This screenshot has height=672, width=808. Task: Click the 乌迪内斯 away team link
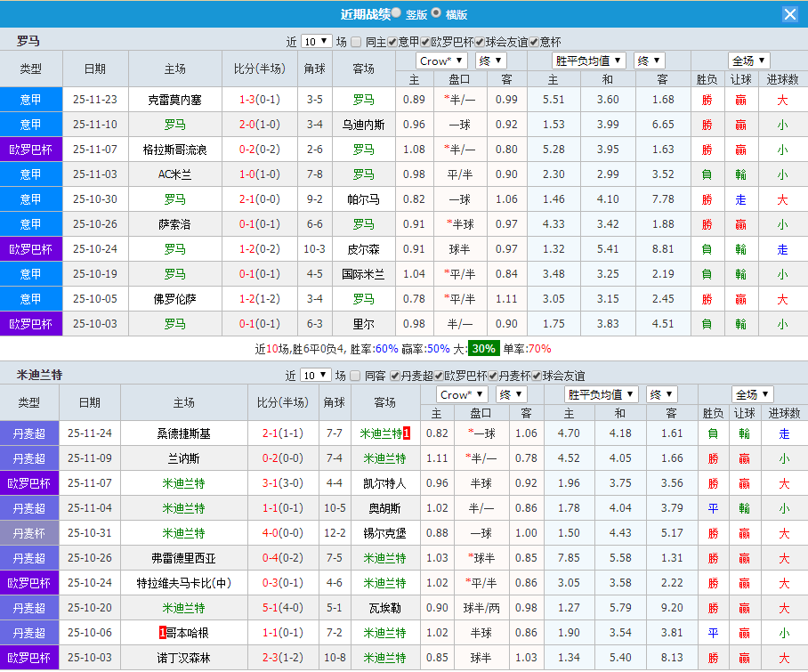[362, 124]
